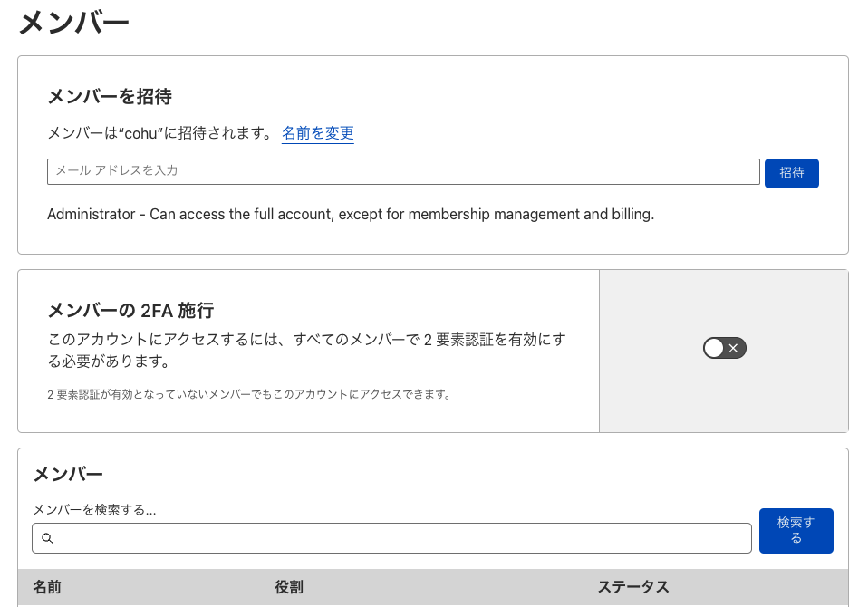This screenshot has height=607, width=868.
Task: Click the メンバー list section heading
Action: (68, 474)
